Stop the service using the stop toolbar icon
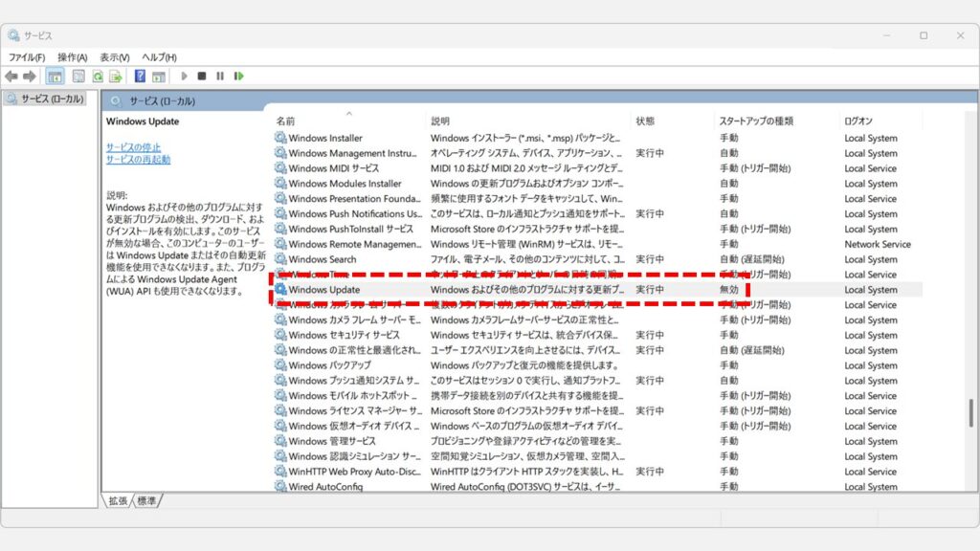The image size is (980, 551). [x=202, y=77]
